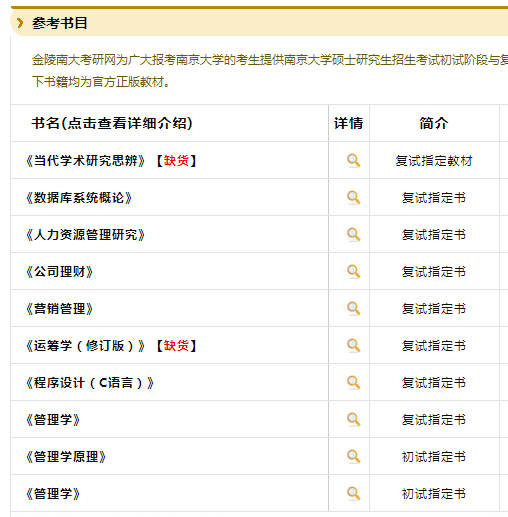
Task: Click magnifier icon for 《程序设计（C语言）》
Action: point(353,383)
